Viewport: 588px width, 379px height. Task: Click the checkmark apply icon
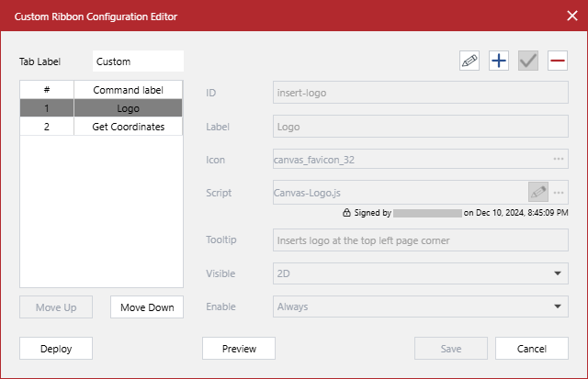[x=527, y=61]
